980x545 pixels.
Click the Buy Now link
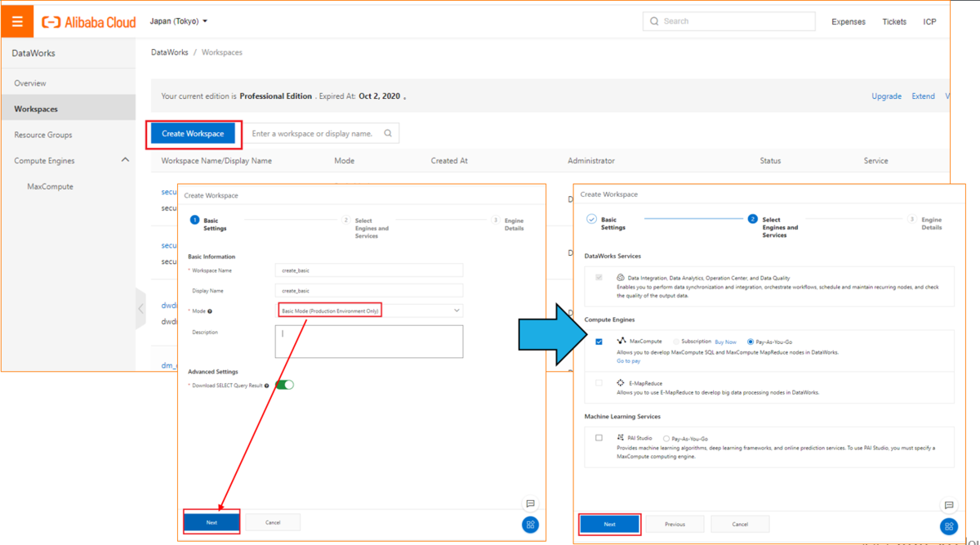point(725,342)
